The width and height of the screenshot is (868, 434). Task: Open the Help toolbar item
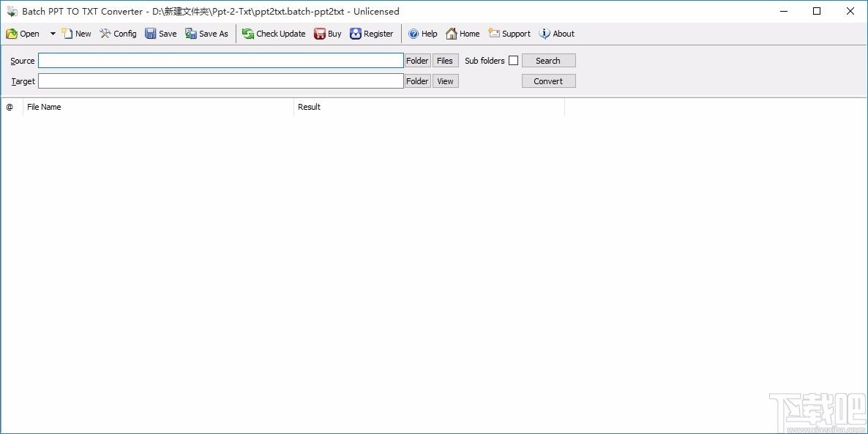(422, 34)
